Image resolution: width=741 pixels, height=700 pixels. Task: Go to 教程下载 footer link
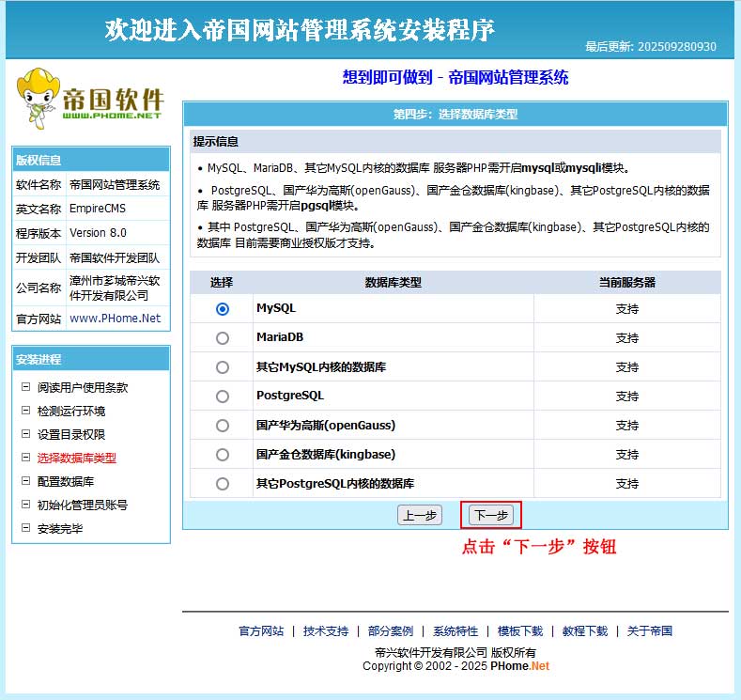point(585,631)
